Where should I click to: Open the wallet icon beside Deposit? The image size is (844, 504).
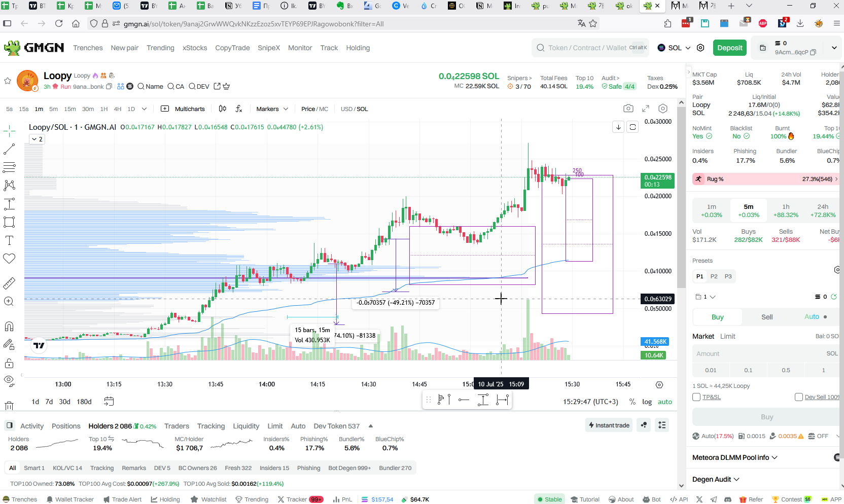pos(763,48)
